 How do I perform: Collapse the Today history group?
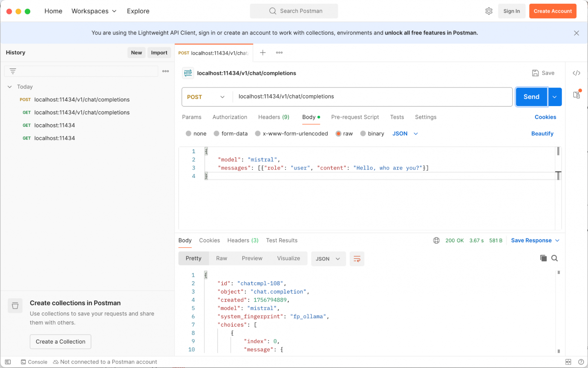[x=9, y=87]
